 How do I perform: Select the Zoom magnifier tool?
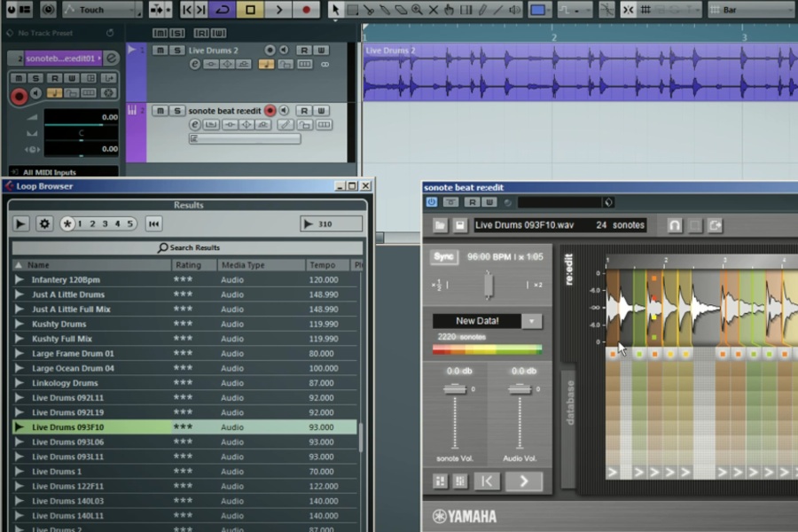[x=417, y=10]
